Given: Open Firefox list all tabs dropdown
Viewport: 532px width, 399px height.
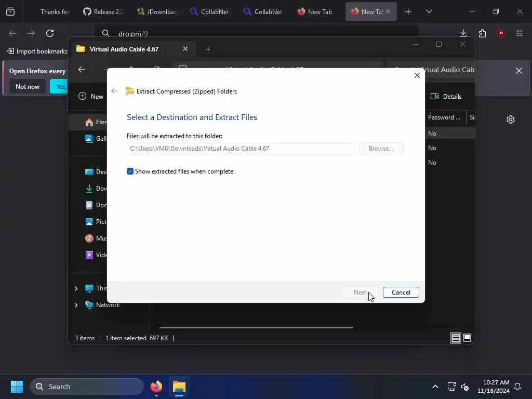Looking at the screenshot, I should pos(429,11).
